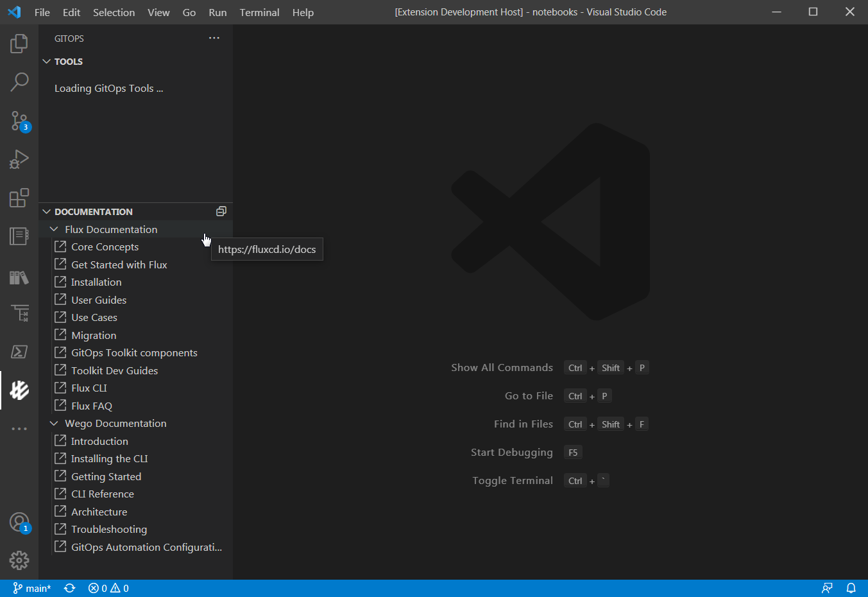The image size is (868, 597).
Task: Collapse the TOOLS section
Action: tap(46, 61)
